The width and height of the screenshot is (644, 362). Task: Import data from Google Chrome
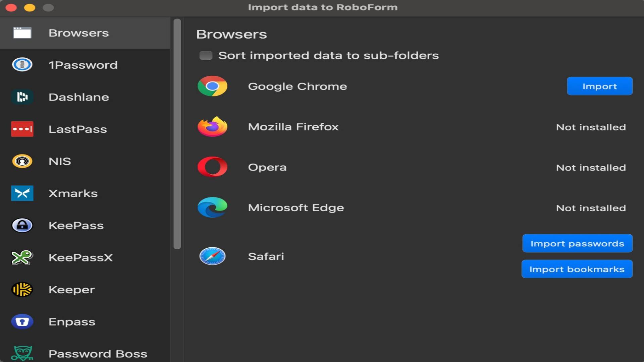click(599, 86)
